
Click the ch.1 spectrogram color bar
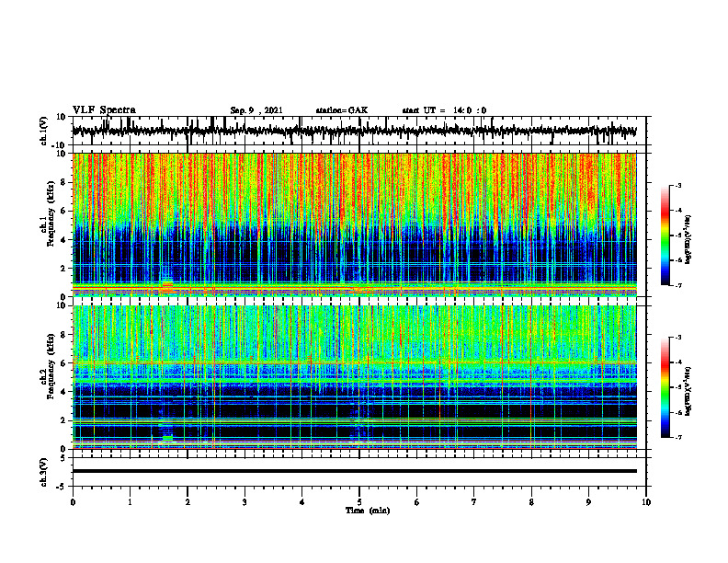pos(665,236)
